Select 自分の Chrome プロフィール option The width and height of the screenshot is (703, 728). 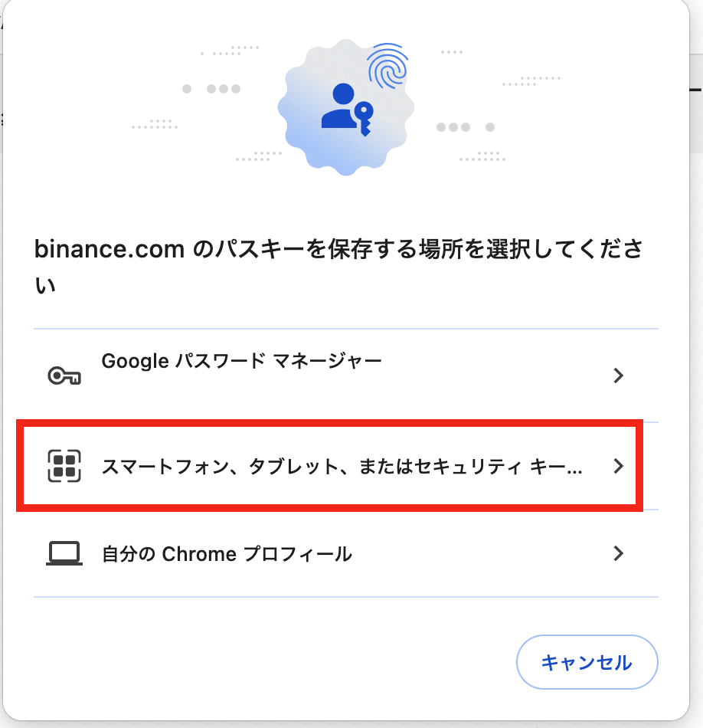coord(345,553)
